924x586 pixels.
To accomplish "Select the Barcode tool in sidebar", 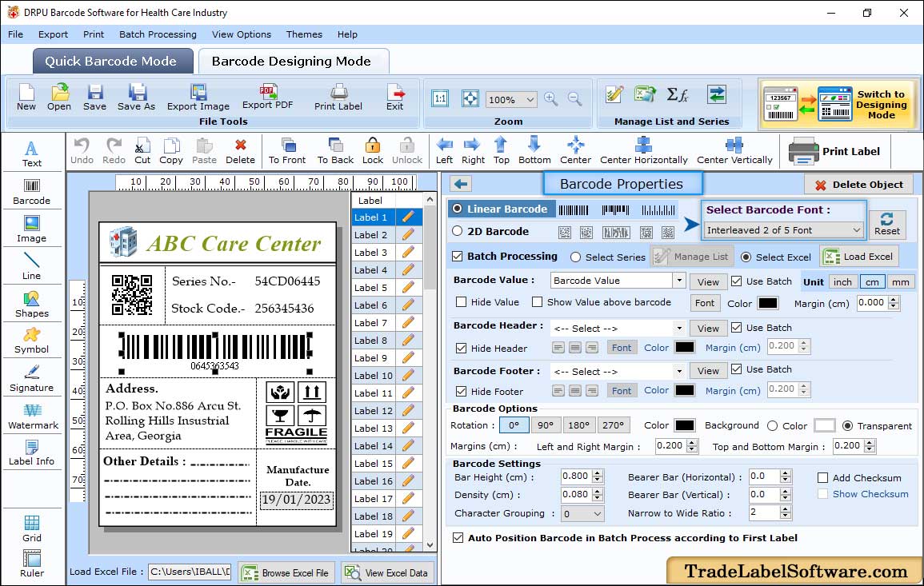I will pos(32,191).
